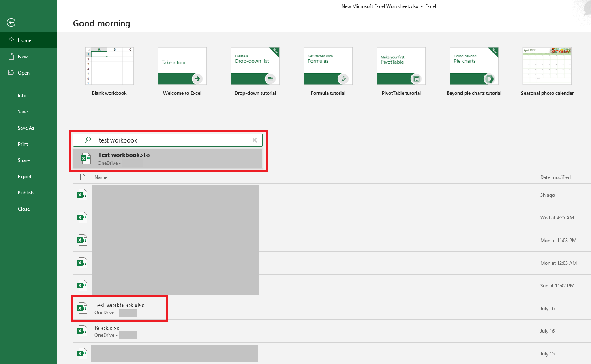
Task: Click the July 15 date entry
Action: pyautogui.click(x=547, y=354)
